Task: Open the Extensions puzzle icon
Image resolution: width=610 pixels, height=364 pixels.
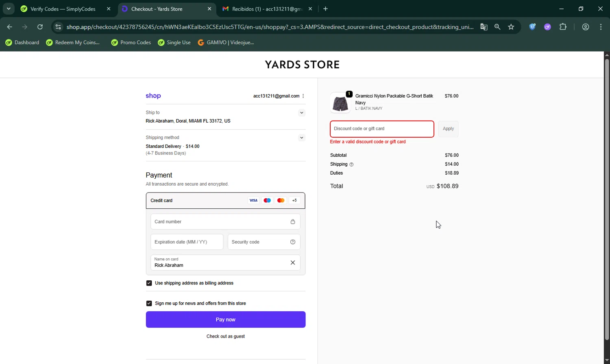Action: tap(563, 27)
